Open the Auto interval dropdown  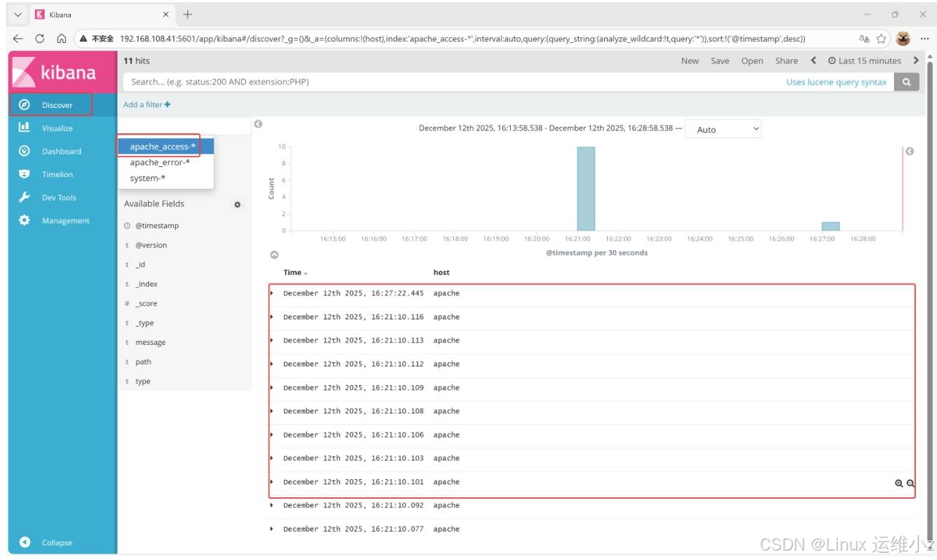[x=724, y=129]
